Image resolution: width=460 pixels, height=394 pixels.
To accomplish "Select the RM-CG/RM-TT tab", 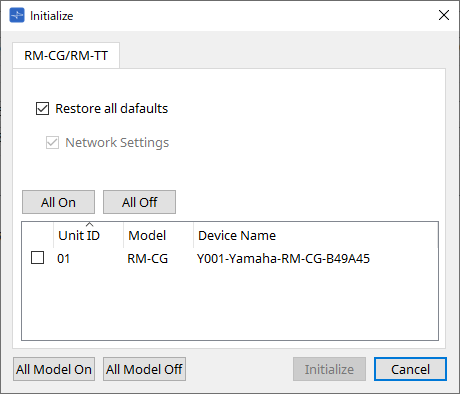I will 66,55.
